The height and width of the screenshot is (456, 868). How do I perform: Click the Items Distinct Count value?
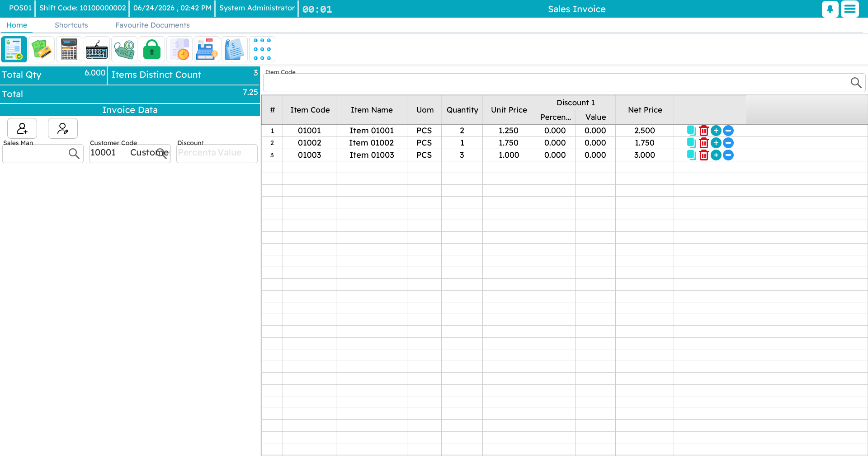tap(255, 73)
